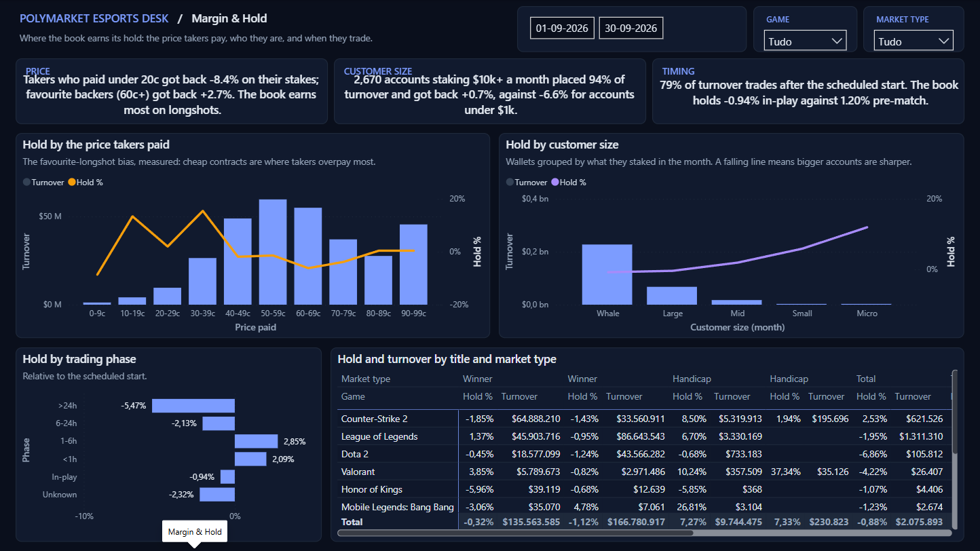This screenshot has height=551, width=980.
Task: Click the Market type header label
Action: tap(366, 379)
